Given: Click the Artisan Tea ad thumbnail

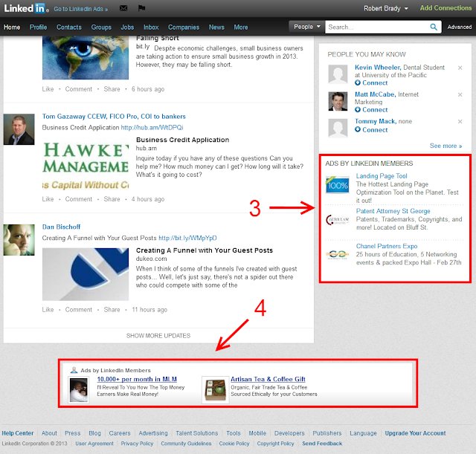Looking at the screenshot, I should (215, 390).
